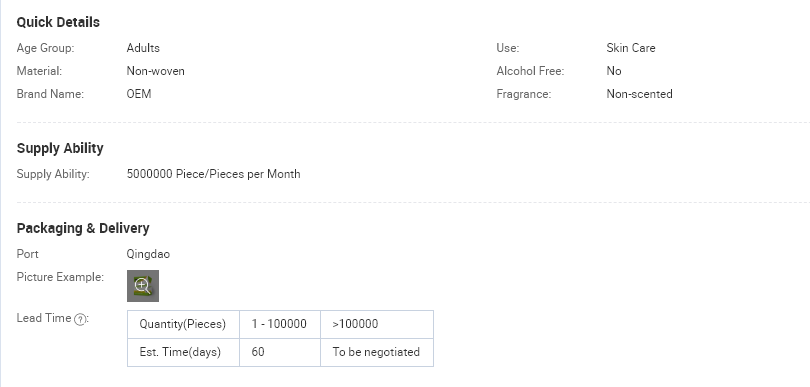Image resolution: width=810 pixels, height=387 pixels.
Task: Click the >100000 quantity cell
Action: 377,324
